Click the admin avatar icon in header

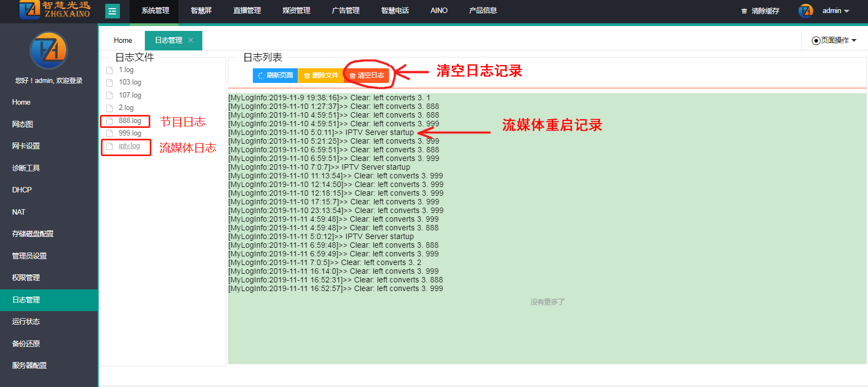coord(806,11)
